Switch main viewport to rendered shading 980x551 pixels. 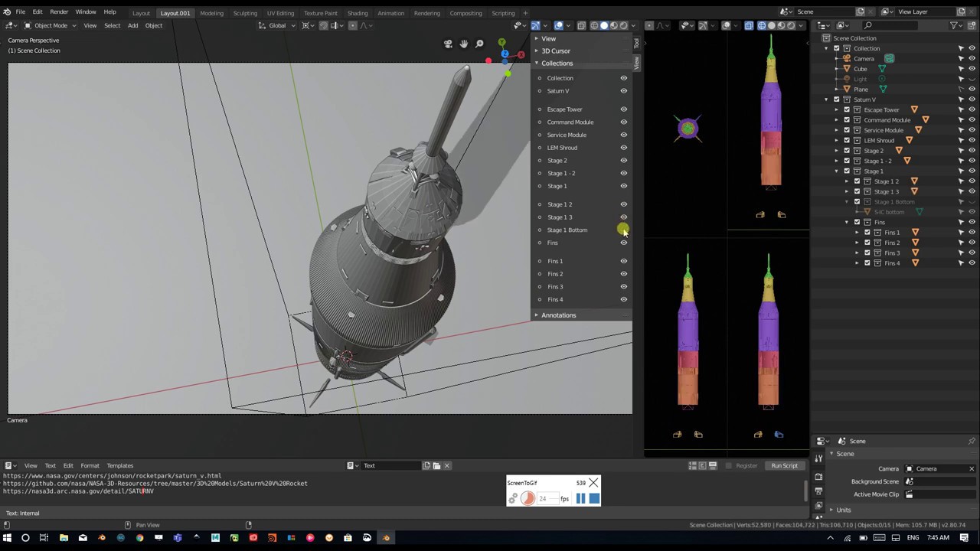coord(623,25)
